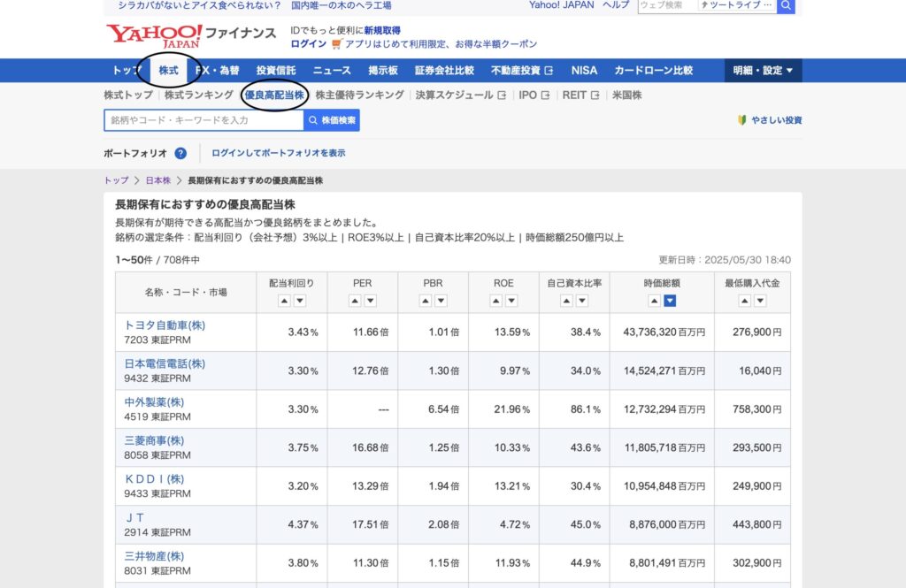Sort 最低購入代金 descending with down arrow
The width and height of the screenshot is (906, 588).
tap(760, 301)
